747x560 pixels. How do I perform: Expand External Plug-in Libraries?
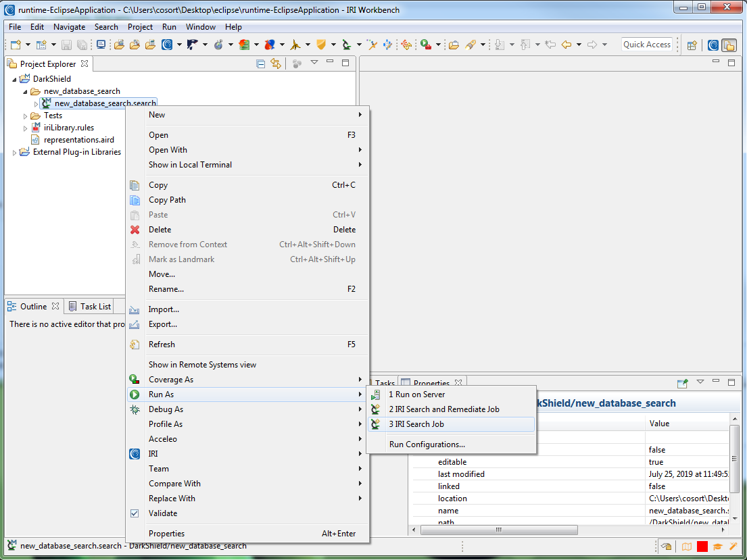coord(14,153)
